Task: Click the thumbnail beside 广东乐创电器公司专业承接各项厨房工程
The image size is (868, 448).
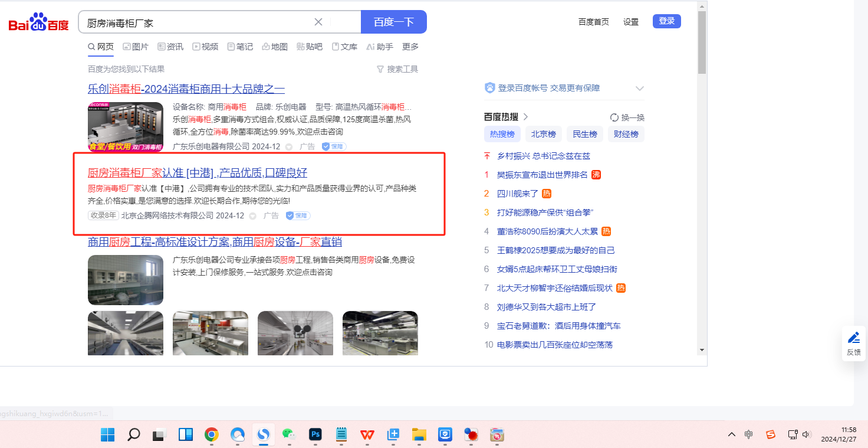Action: click(126, 280)
